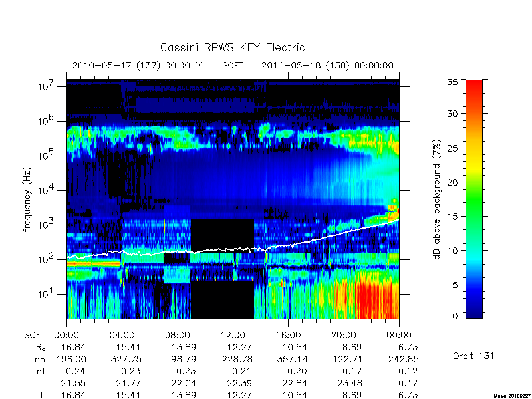This screenshot has width=532, height=399.
Task: Click the Rs row label
Action: click(41, 348)
